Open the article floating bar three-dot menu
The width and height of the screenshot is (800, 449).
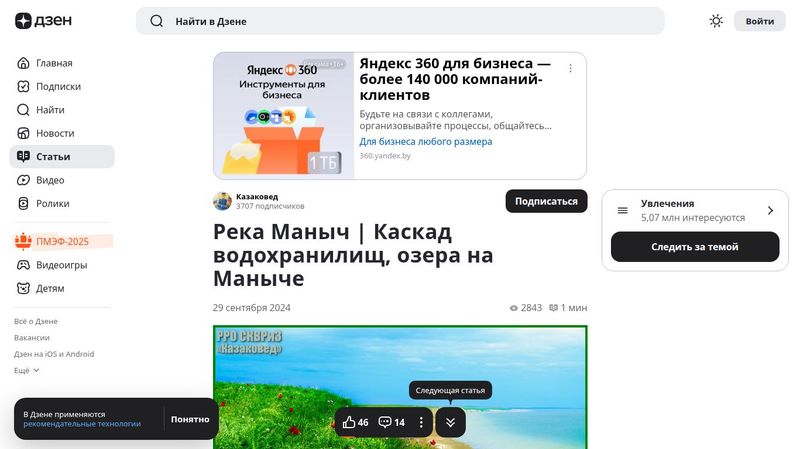[421, 422]
